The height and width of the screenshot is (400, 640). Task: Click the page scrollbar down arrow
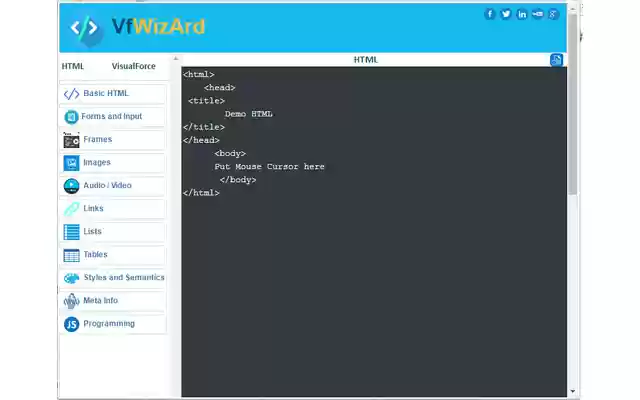tap(572, 391)
